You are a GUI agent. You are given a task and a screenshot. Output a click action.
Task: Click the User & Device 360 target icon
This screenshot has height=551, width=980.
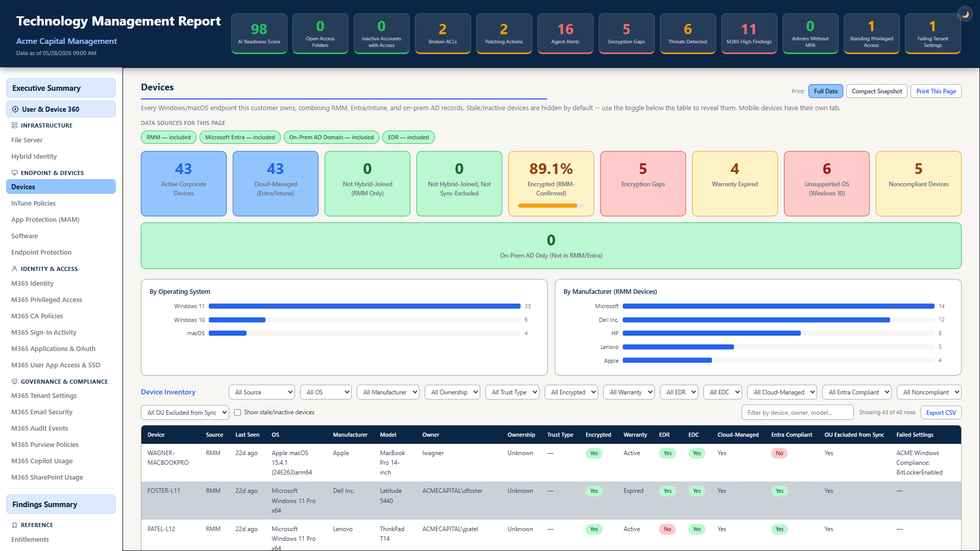click(15, 109)
